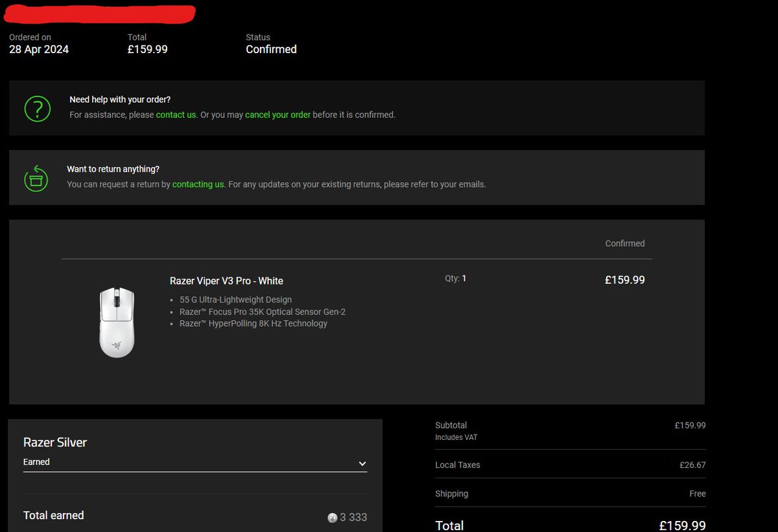
Task: Click the white Viper V3 Pro thumbnail
Action: pos(117,322)
